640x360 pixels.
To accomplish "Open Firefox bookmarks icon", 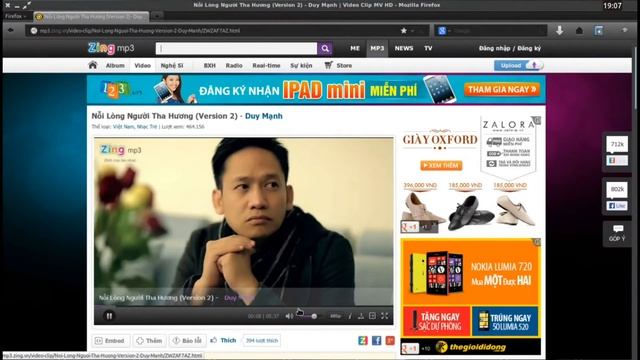I will click(598, 31).
